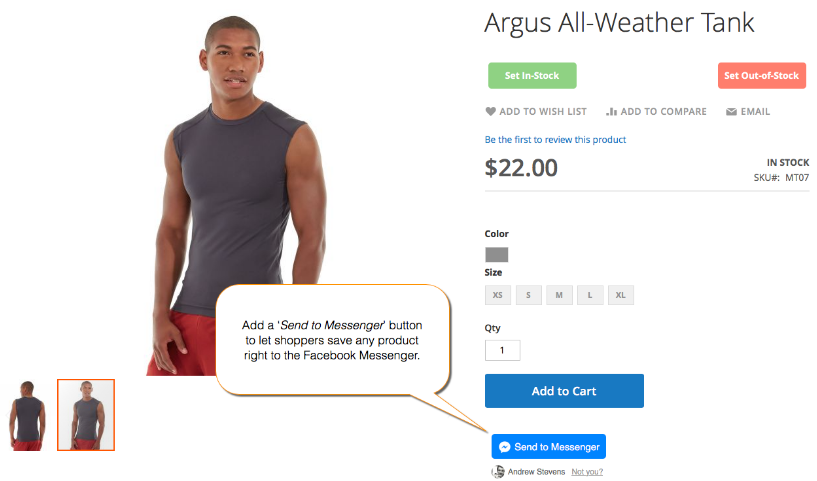This screenshot has height=481, width=817.
Task: Select size S option
Action: [x=528, y=295]
